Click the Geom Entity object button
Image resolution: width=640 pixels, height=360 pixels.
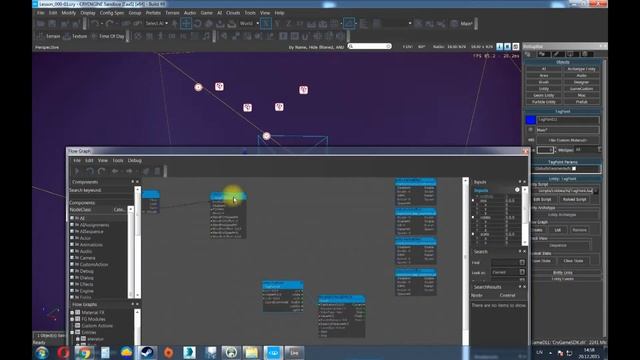coord(544,95)
